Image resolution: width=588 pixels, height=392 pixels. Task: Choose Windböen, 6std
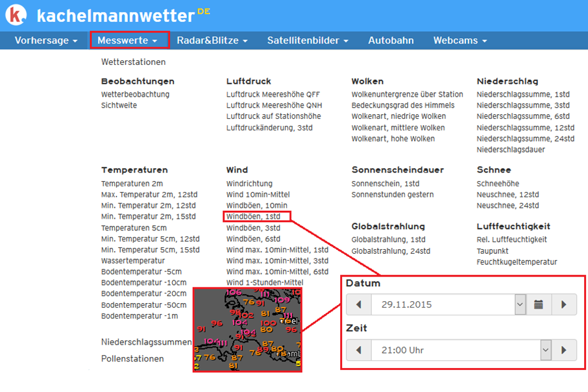pyautogui.click(x=253, y=239)
